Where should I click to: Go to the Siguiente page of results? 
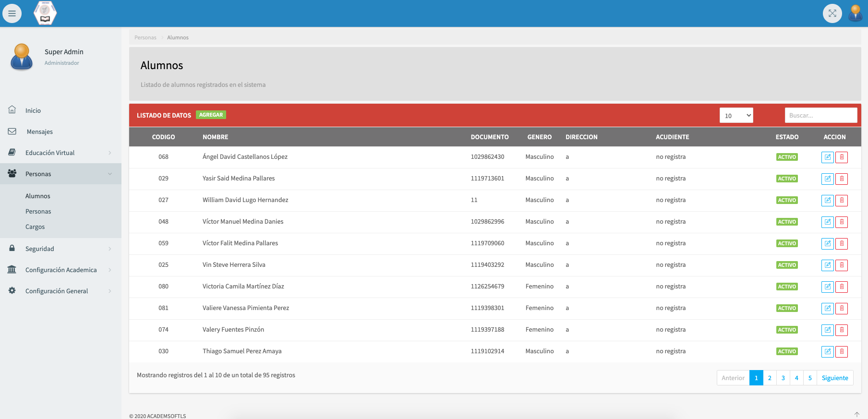click(x=834, y=378)
